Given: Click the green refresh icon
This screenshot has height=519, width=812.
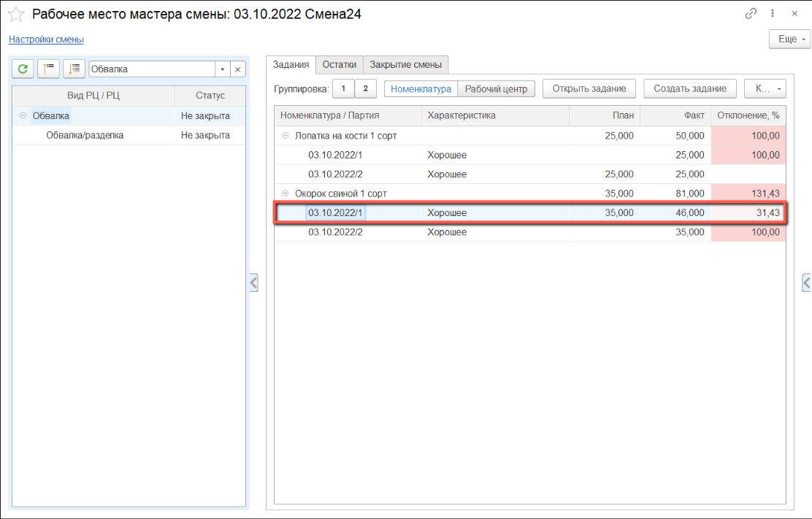Looking at the screenshot, I should pos(23,69).
